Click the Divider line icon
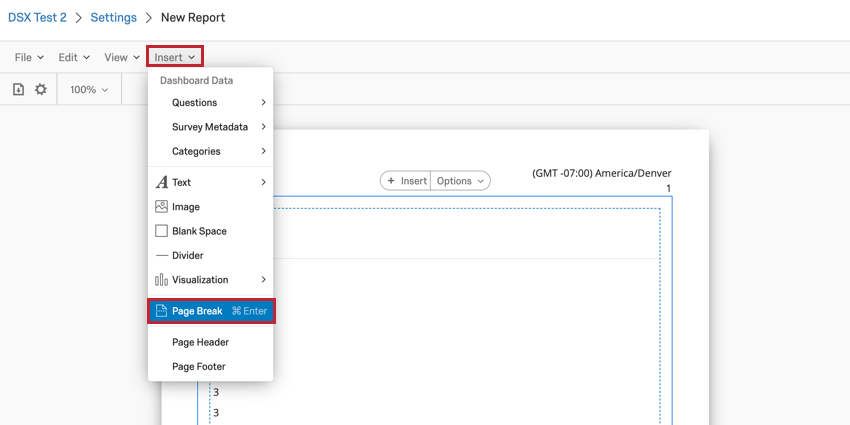Viewport: 850px width, 425px height. pyautogui.click(x=162, y=256)
